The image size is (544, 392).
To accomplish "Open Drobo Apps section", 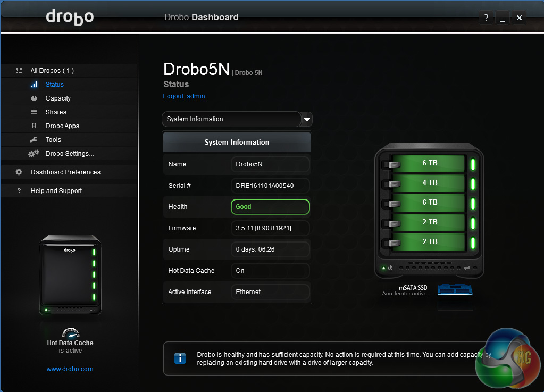I will [62, 126].
